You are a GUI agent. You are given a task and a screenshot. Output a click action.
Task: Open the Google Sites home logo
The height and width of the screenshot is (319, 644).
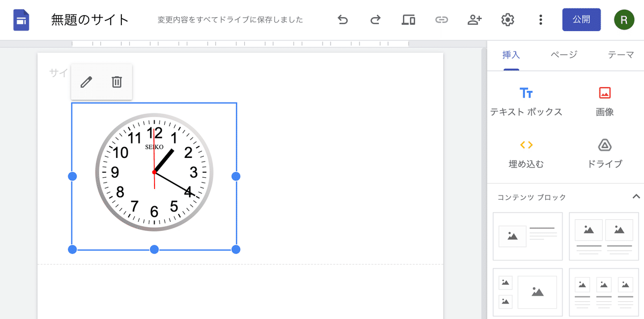pos(21,20)
